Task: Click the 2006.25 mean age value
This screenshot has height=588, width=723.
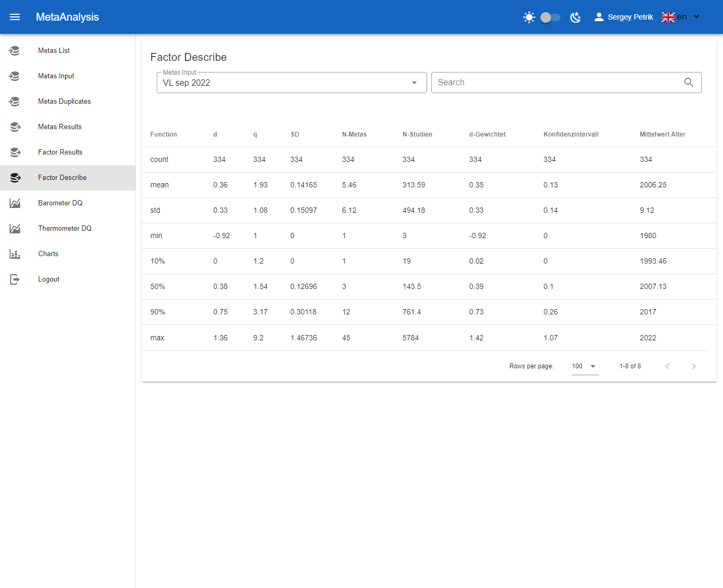Action: point(653,185)
